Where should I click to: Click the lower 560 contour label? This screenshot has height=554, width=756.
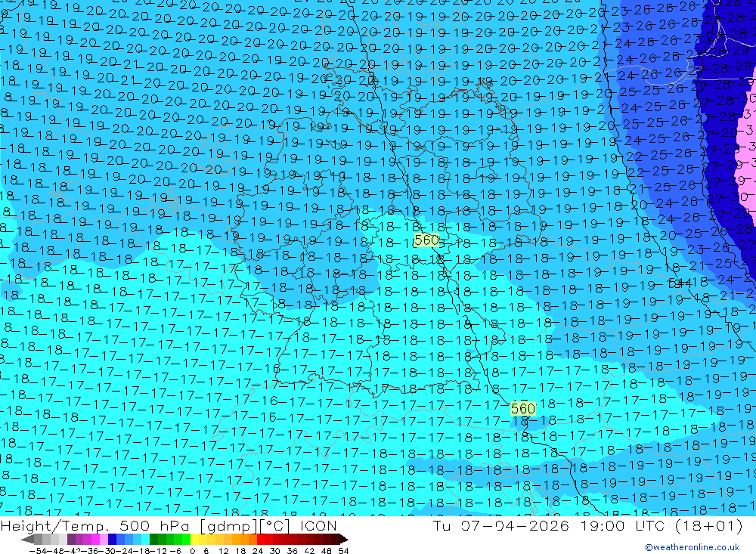[522, 409]
